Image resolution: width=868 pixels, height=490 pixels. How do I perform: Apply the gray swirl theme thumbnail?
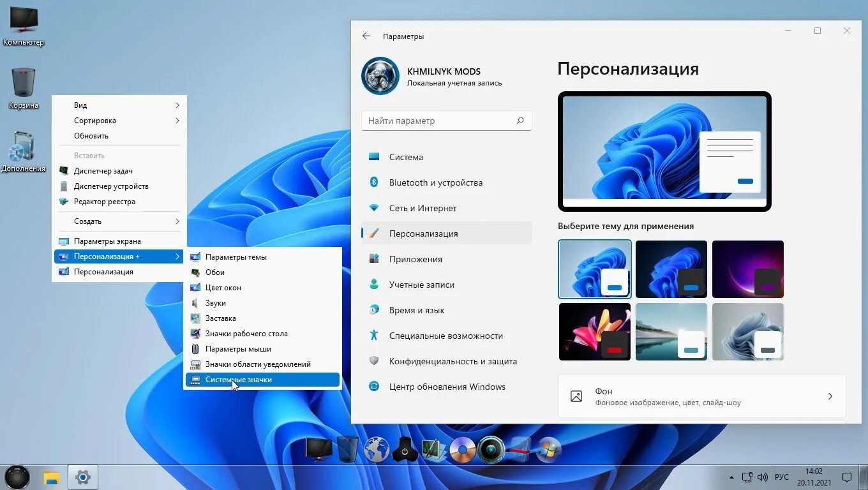coord(748,332)
